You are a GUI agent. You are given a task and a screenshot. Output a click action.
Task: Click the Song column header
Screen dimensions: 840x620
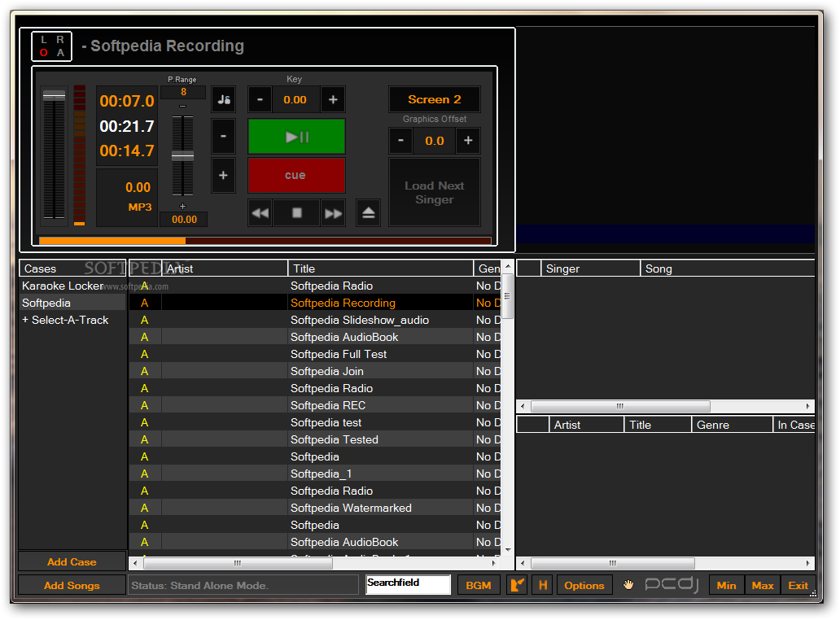point(728,269)
